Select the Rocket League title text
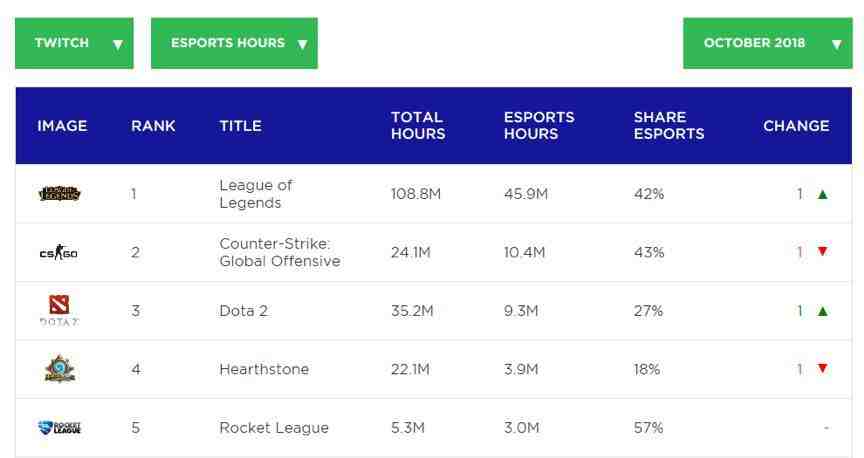The image size is (864, 458). pyautogui.click(x=274, y=428)
